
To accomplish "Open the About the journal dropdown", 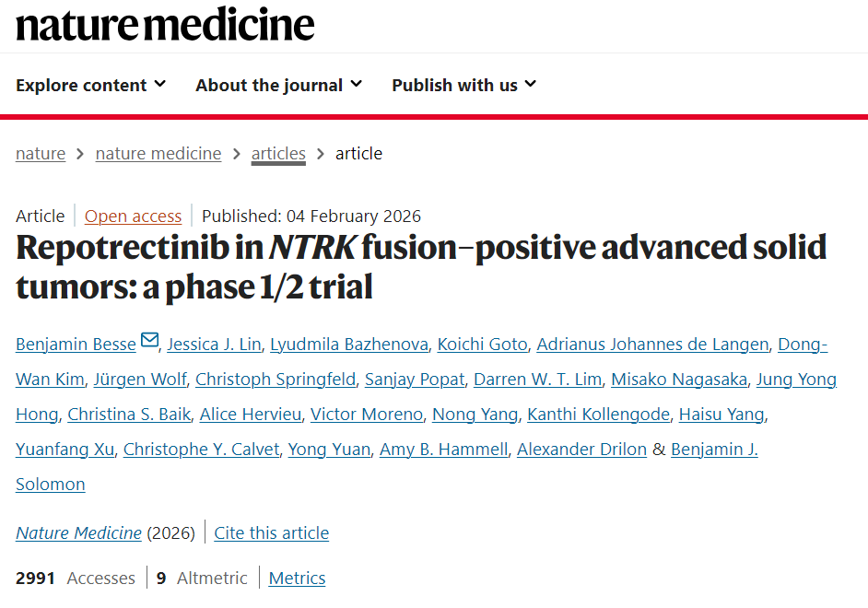I will [278, 85].
